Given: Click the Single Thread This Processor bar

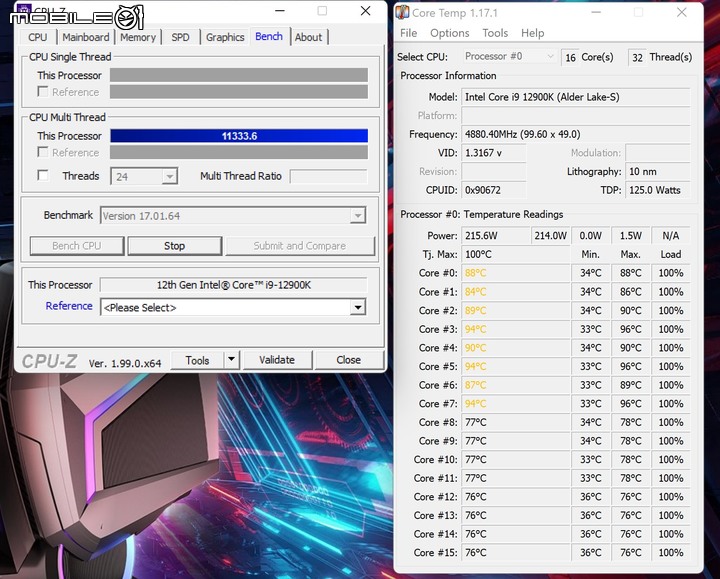Looking at the screenshot, I should click(239, 75).
